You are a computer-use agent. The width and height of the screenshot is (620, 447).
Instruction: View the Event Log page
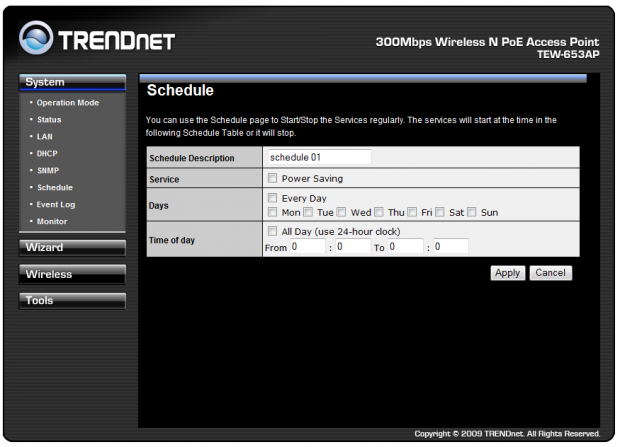56,205
